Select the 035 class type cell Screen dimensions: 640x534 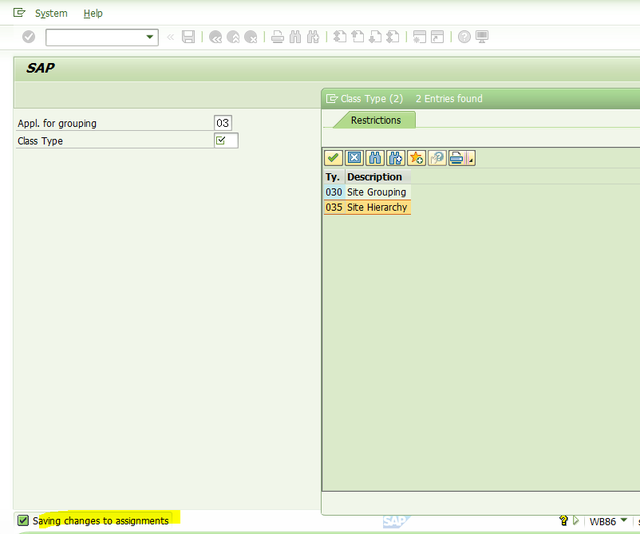pyautogui.click(x=334, y=207)
